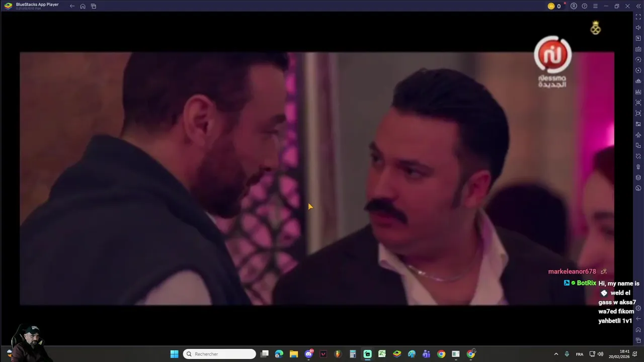
Task: Open the BlueStacks account profile icon
Action: pos(574,6)
